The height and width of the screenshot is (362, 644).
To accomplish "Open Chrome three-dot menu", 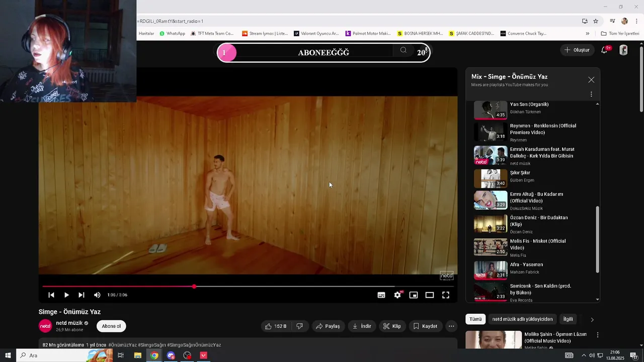I will click(636, 21).
